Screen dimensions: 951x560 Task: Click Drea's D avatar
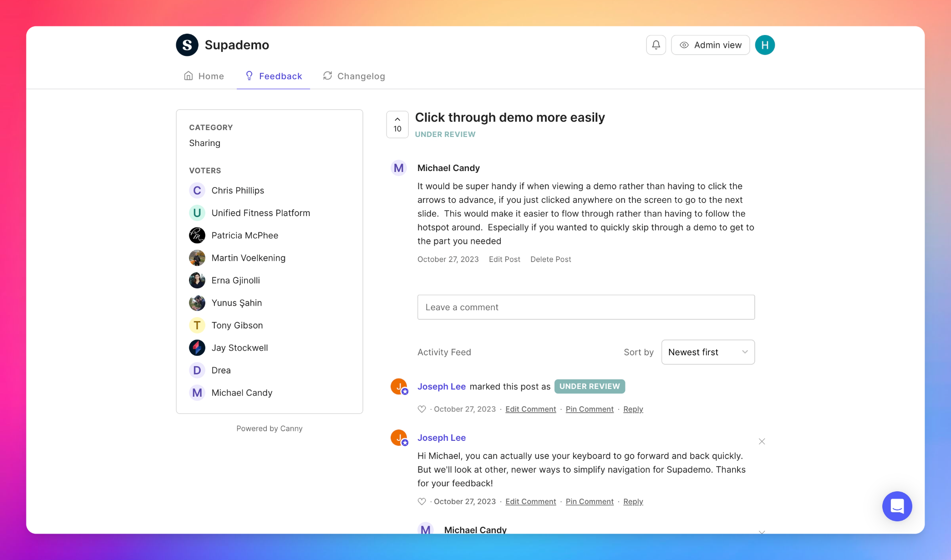(x=197, y=370)
